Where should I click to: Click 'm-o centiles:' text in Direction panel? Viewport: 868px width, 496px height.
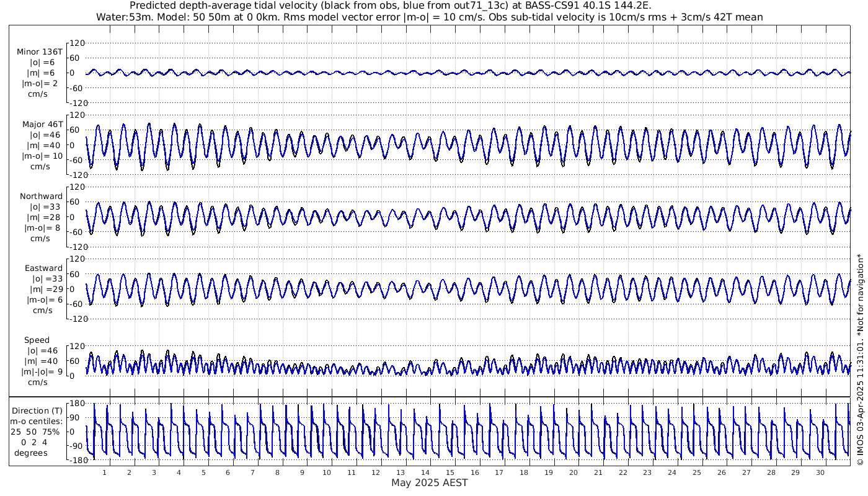click(x=39, y=422)
